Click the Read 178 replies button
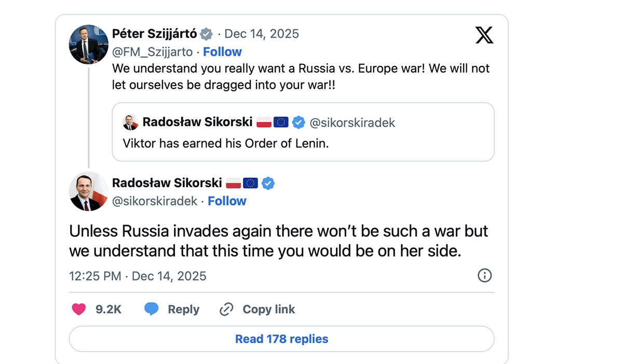This screenshot has height=364, width=623. (281, 339)
